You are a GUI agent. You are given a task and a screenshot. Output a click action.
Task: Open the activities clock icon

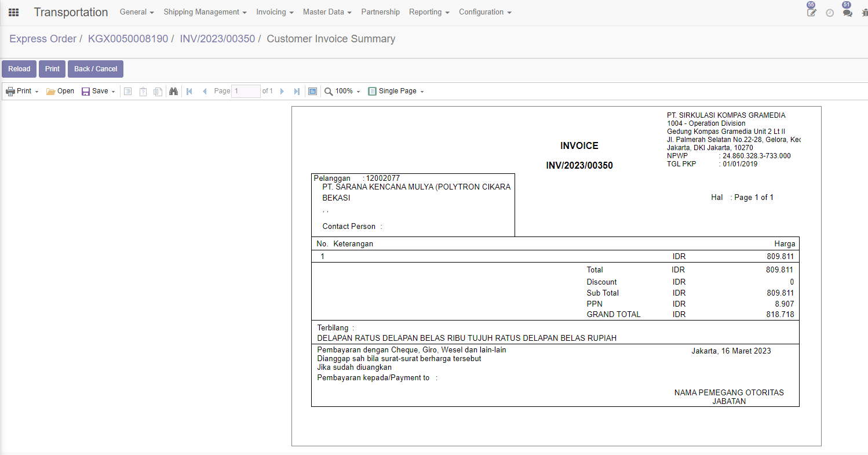830,13
